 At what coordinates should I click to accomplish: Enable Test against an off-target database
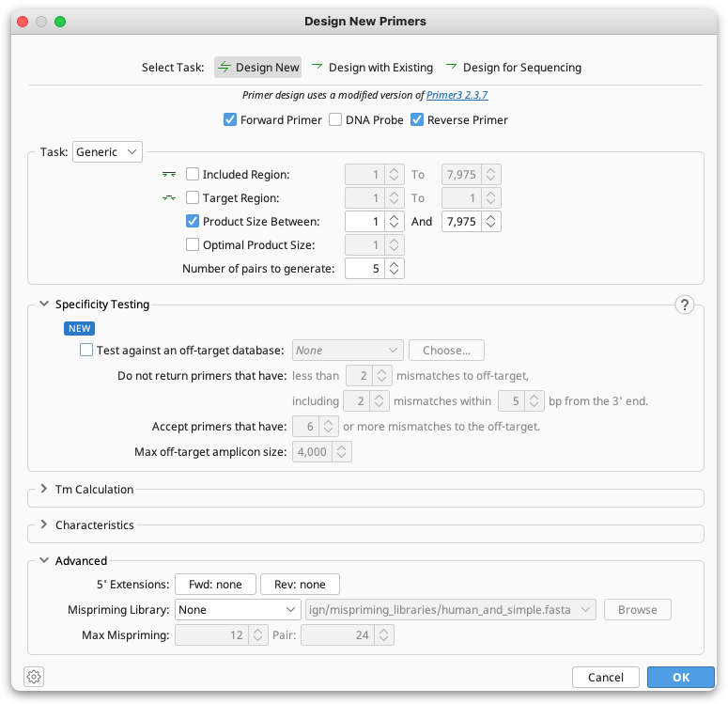[87, 351]
